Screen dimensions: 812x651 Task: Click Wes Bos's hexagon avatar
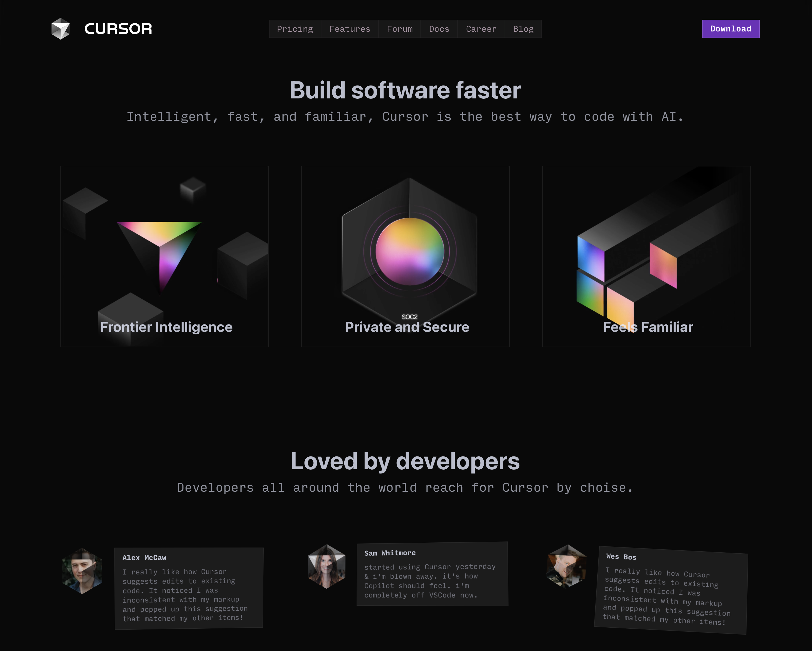click(567, 566)
